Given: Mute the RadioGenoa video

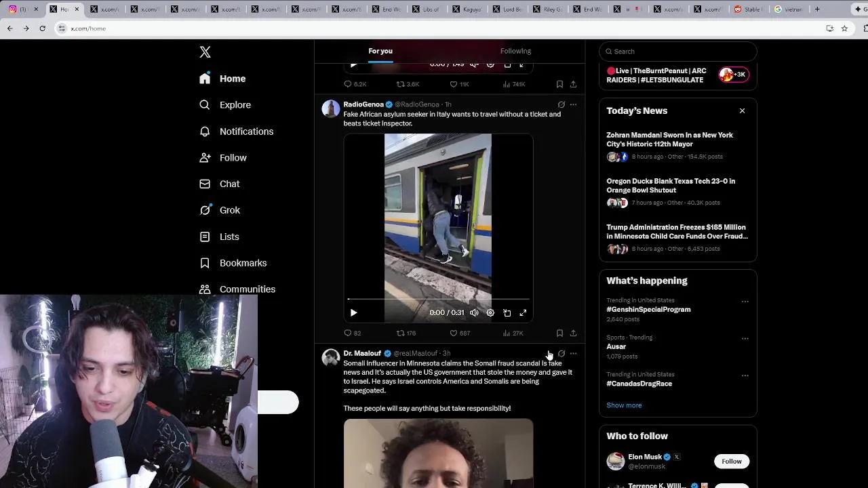Looking at the screenshot, I should (474, 313).
